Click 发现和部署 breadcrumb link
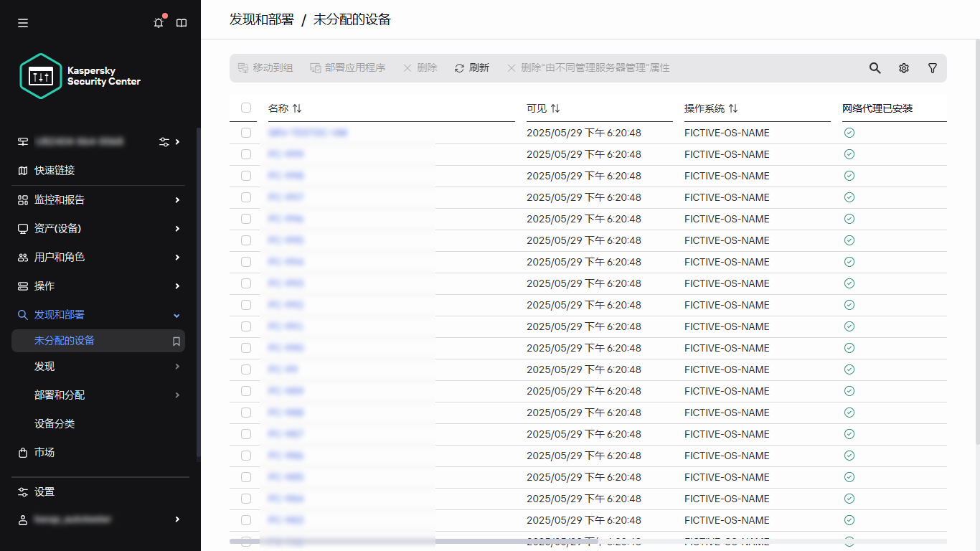980x551 pixels. (261, 19)
